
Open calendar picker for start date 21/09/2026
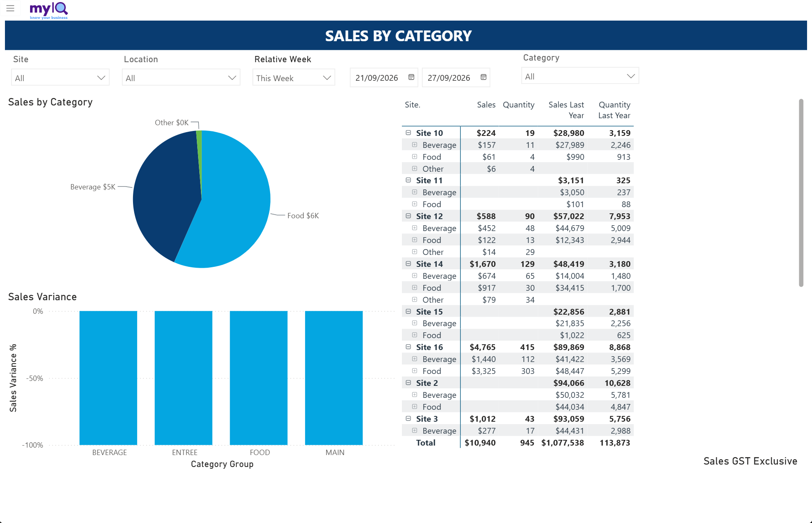click(411, 77)
